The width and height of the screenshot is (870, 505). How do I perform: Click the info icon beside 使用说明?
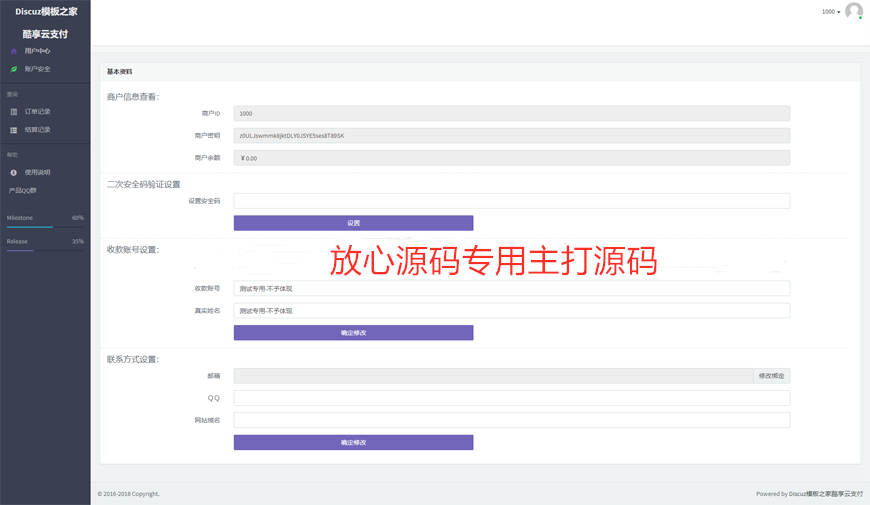pos(14,173)
